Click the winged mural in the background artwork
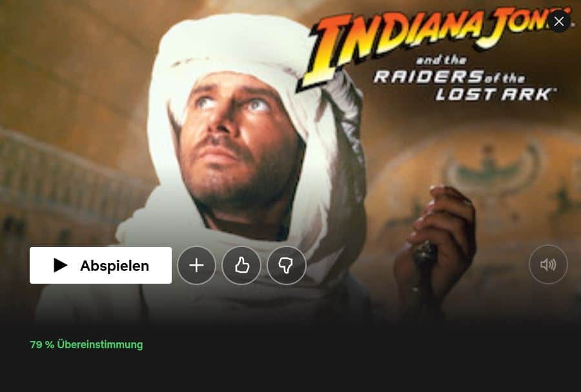581x392 pixels. pyautogui.click(x=493, y=166)
